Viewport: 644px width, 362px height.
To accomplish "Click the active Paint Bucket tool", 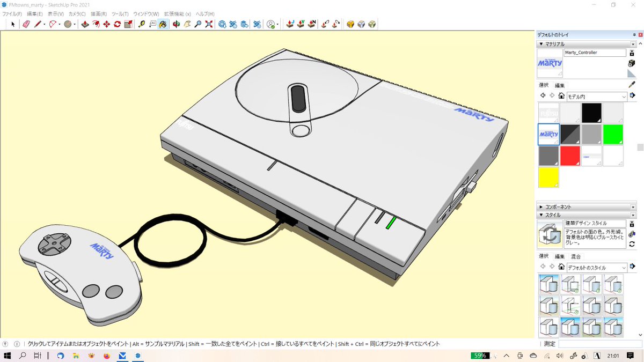I will (163, 24).
